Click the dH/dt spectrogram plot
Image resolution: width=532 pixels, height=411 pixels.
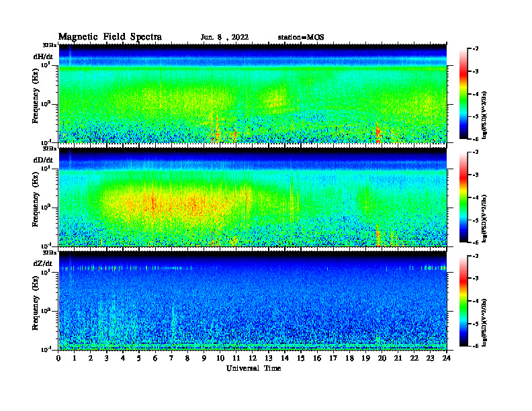point(253,93)
